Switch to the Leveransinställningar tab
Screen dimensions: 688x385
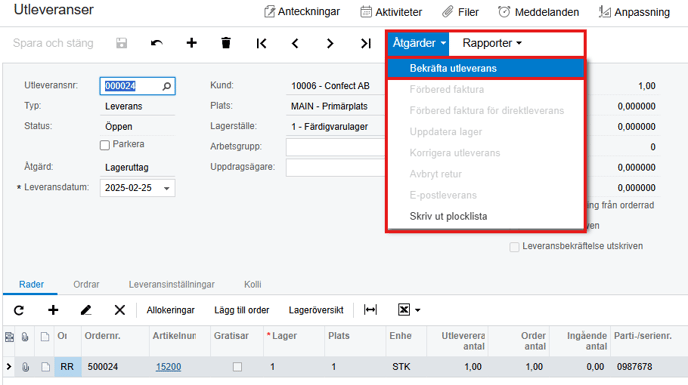[172, 284]
